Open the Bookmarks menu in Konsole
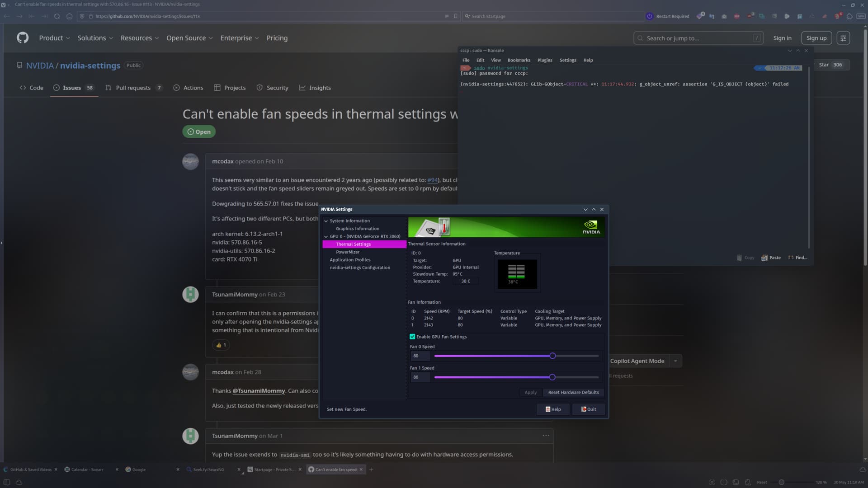The image size is (868, 488). (x=519, y=60)
